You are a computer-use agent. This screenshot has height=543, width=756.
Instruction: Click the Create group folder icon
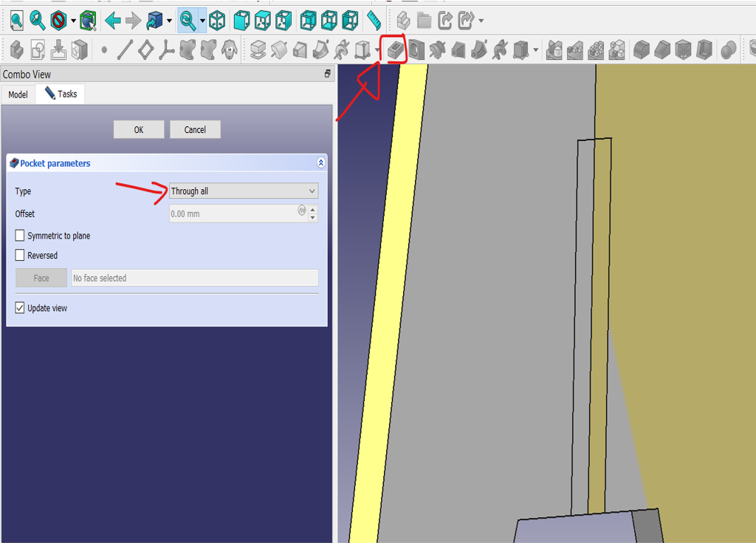tap(424, 21)
